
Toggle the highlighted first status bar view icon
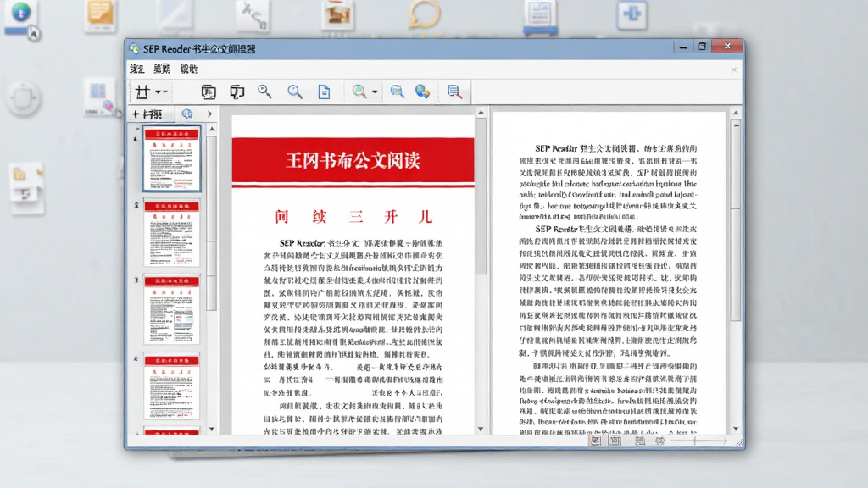(596, 441)
